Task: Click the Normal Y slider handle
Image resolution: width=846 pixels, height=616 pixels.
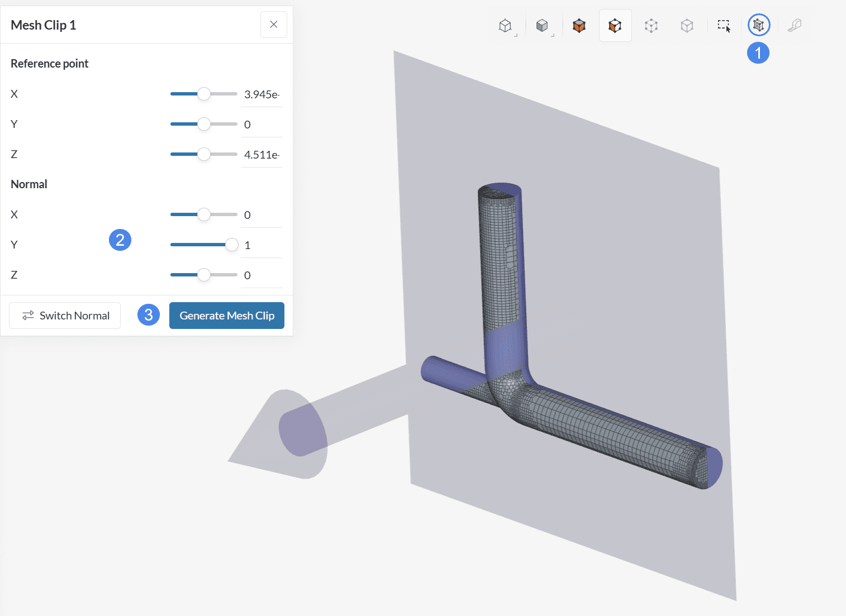Action: pos(231,245)
